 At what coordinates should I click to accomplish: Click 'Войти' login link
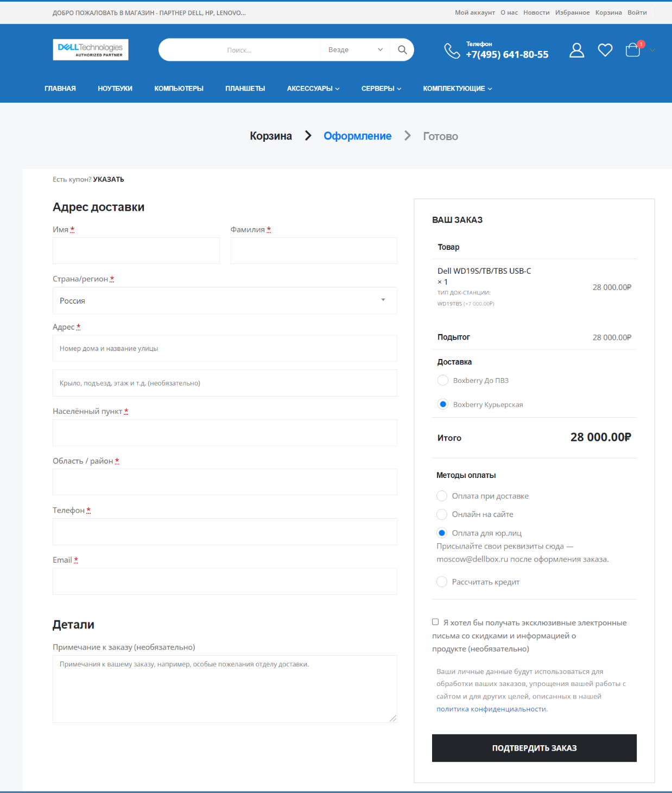(x=637, y=12)
